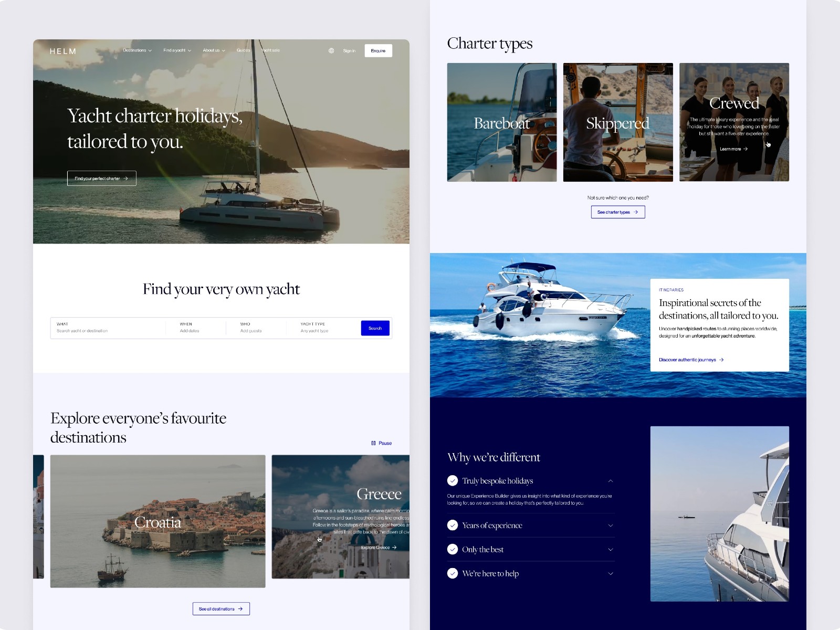This screenshot has height=630, width=840.
Task: Expand the Years of experience section
Action: pyautogui.click(x=610, y=525)
